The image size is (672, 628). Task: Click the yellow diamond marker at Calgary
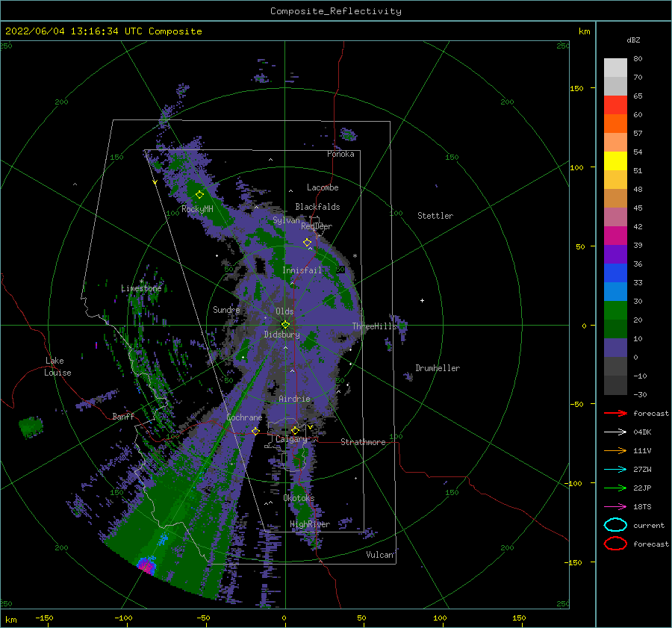coord(295,430)
